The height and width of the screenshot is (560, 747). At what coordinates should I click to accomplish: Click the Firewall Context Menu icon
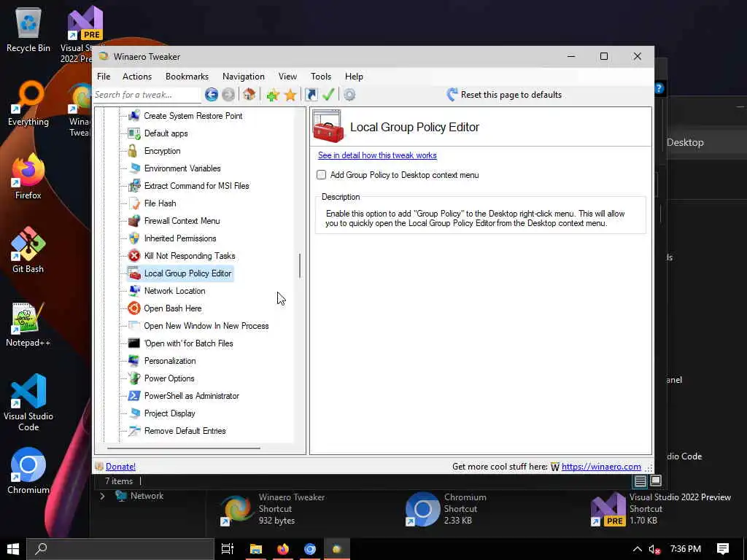click(134, 221)
